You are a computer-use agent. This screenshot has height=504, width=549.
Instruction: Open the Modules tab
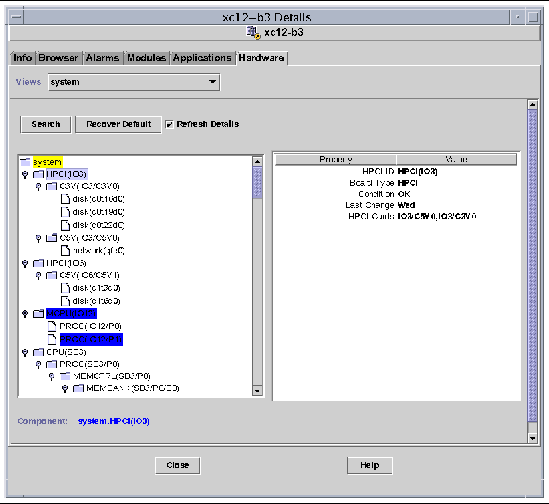click(146, 58)
